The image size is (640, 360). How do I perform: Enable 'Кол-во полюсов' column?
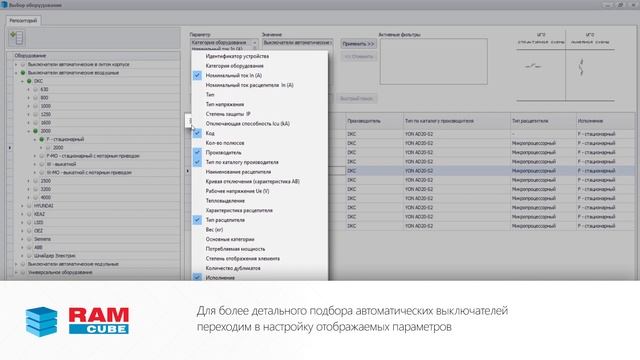[x=225, y=143]
